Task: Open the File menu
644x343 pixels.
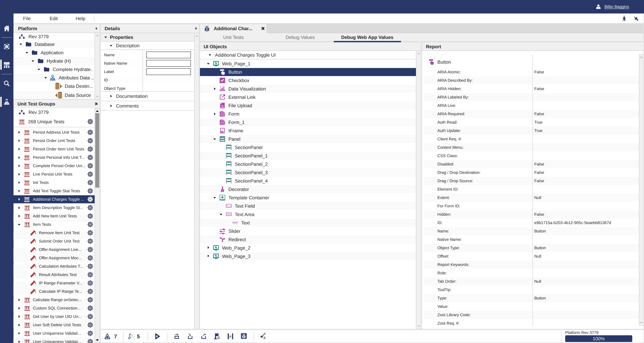Action: (x=27, y=18)
